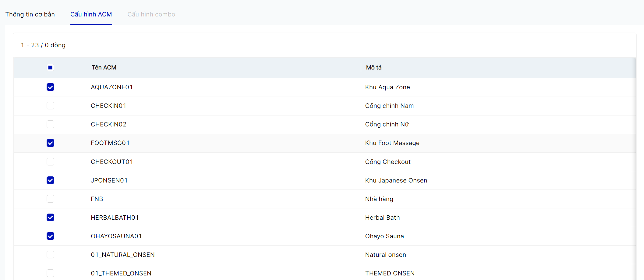Enable the FNB checkbox
644x280 pixels.
(51, 199)
